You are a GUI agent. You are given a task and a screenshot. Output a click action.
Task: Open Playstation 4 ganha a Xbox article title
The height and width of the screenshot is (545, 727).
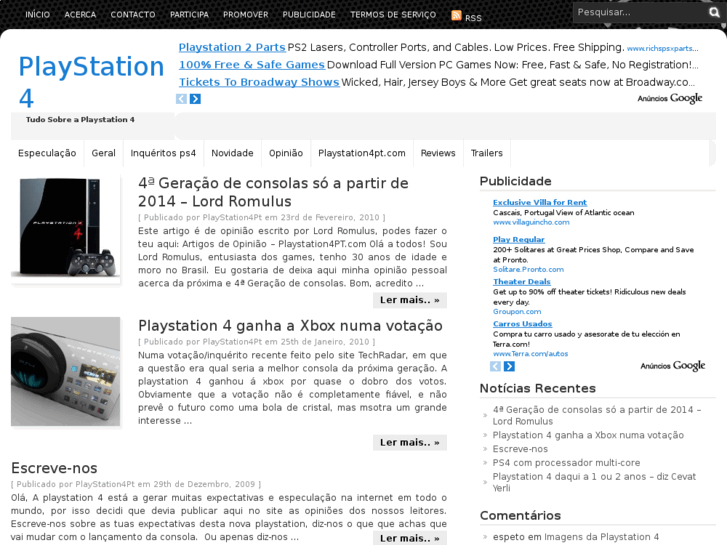[x=290, y=326]
